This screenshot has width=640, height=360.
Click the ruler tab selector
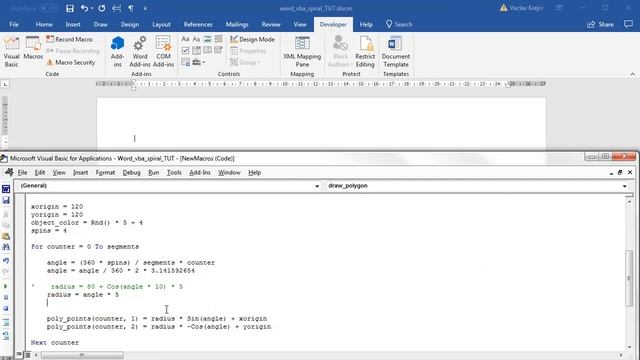pyautogui.click(x=5, y=84)
